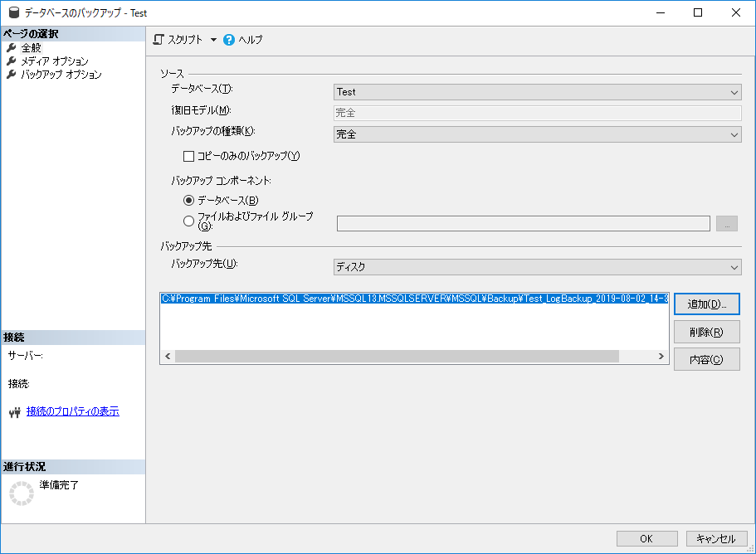Open the スクリプト dropdown arrow
756x554 pixels.
[x=213, y=40]
